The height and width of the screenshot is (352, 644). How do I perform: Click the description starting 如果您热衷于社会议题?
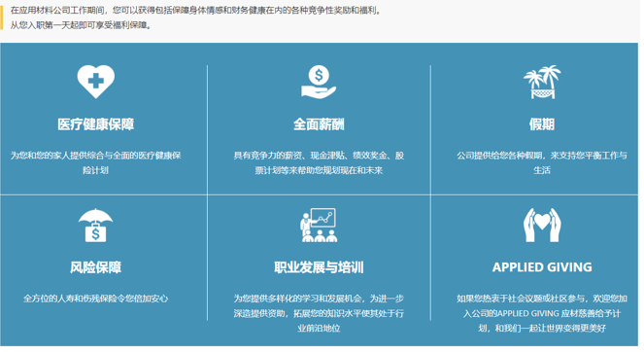click(x=542, y=313)
